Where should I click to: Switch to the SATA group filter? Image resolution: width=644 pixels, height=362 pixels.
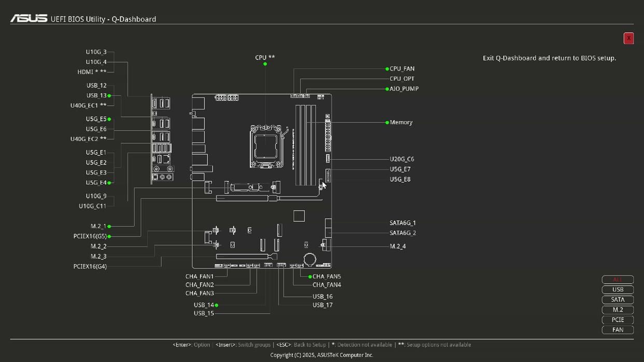tap(618, 299)
